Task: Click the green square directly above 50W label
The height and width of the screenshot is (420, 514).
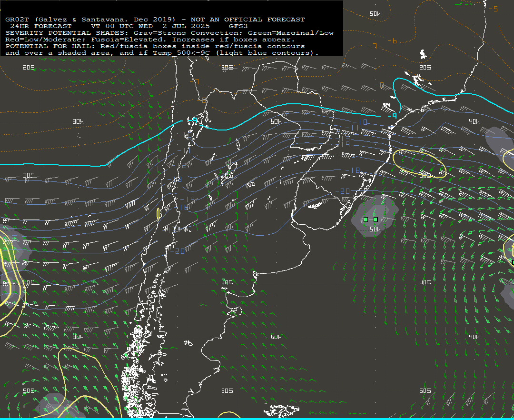Action: pos(376,220)
